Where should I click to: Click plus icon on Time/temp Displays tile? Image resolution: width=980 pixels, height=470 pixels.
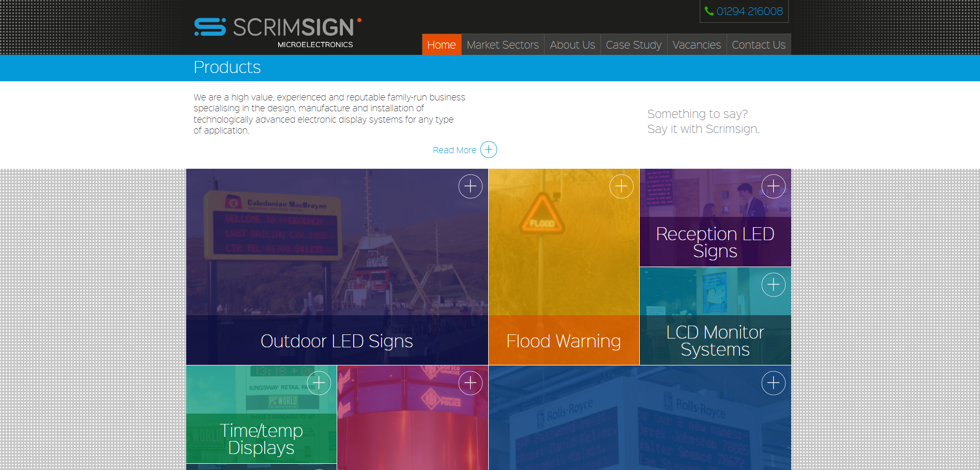point(319,383)
